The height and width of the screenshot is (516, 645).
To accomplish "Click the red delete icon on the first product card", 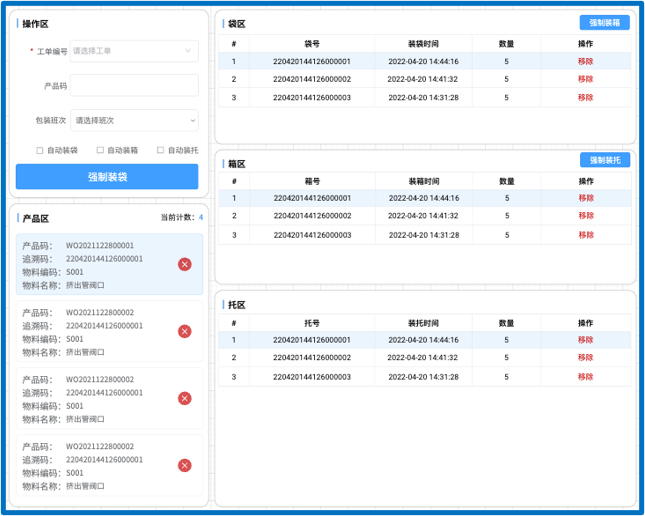I will click(x=184, y=264).
